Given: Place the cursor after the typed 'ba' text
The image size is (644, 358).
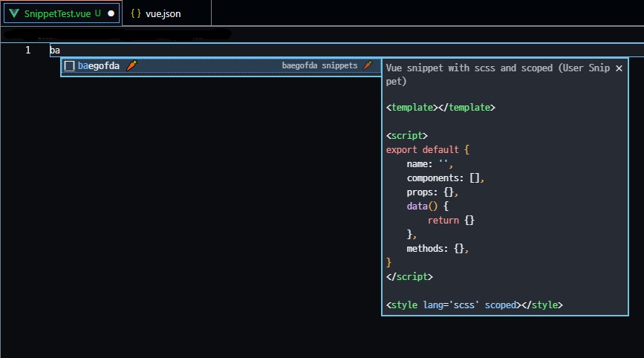Looking at the screenshot, I should (60, 50).
